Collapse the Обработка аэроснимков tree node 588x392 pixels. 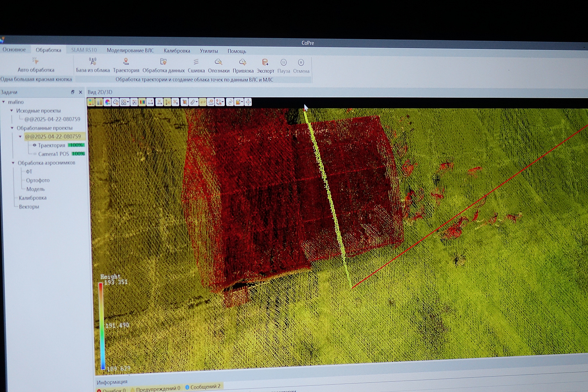pos(13,163)
